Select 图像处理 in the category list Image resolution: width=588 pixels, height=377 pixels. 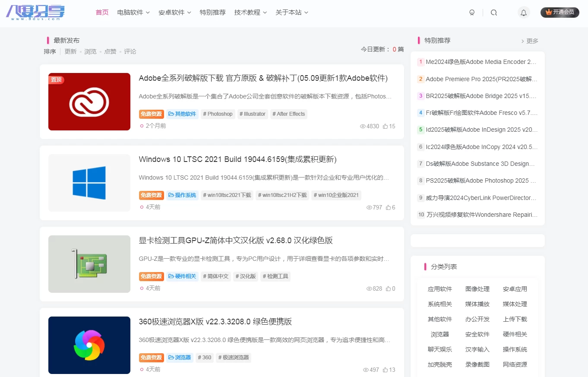477,289
